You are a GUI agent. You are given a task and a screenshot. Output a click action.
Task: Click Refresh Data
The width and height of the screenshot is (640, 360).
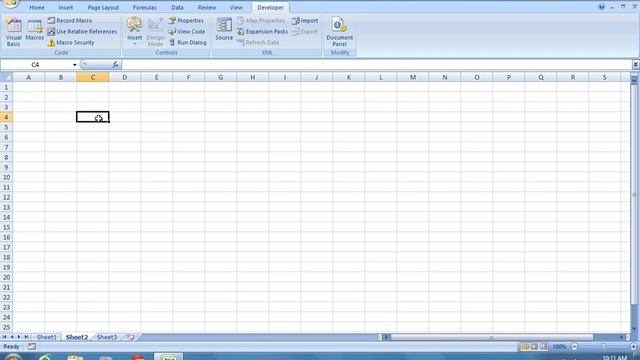click(x=258, y=42)
